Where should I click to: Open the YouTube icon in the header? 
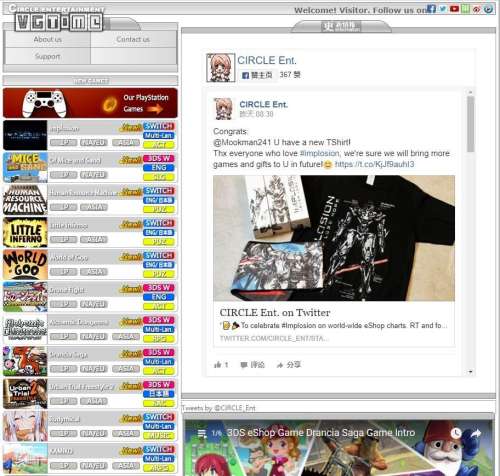click(x=454, y=9)
